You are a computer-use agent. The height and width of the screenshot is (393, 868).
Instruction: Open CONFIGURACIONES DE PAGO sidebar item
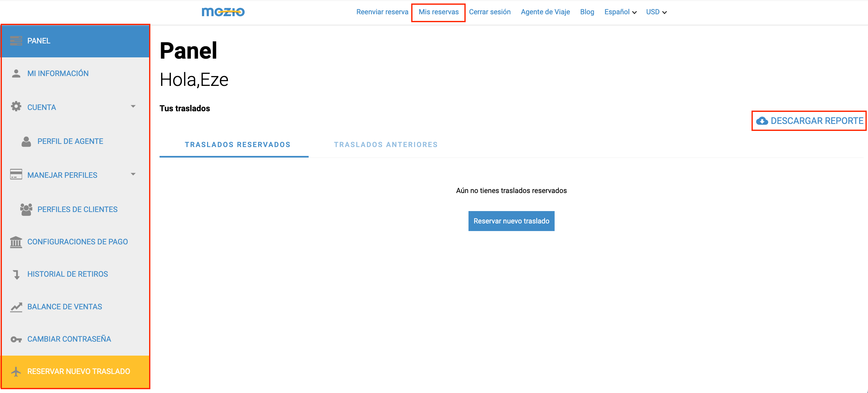pyautogui.click(x=75, y=242)
